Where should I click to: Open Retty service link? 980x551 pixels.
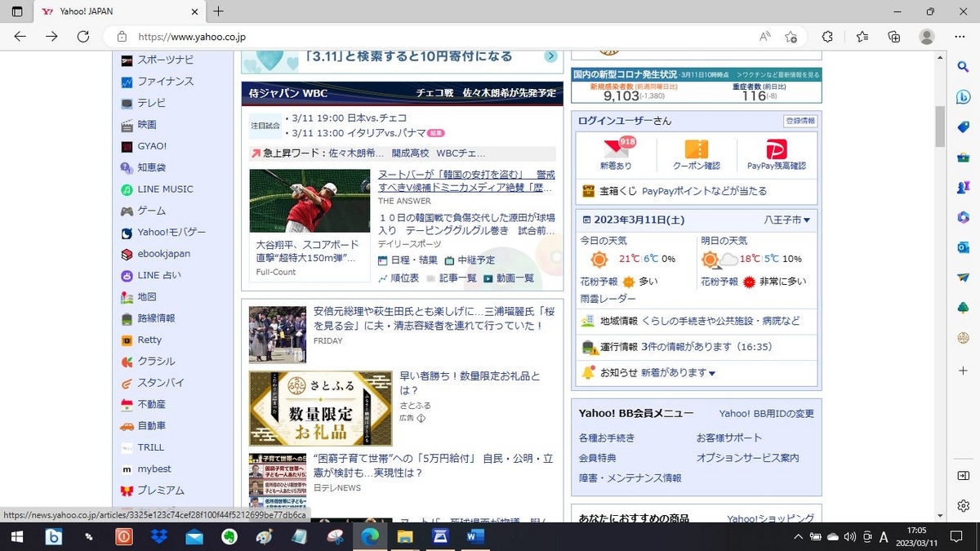tap(149, 340)
